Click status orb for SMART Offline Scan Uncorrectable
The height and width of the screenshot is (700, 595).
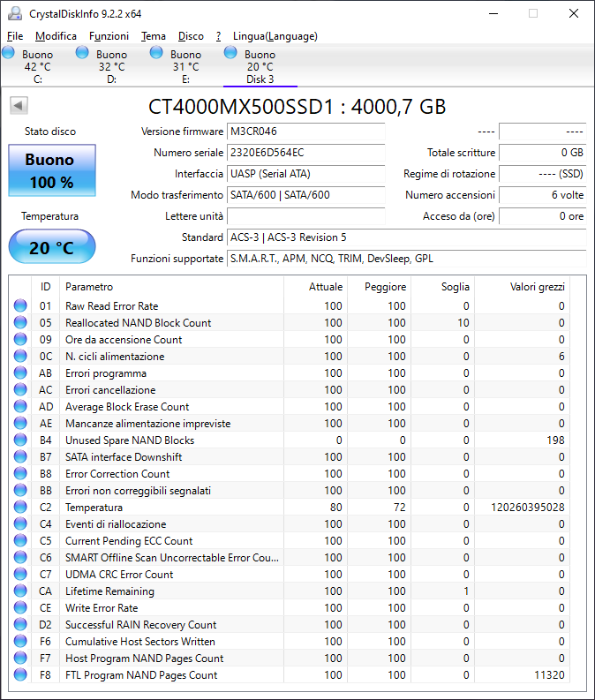(20, 557)
